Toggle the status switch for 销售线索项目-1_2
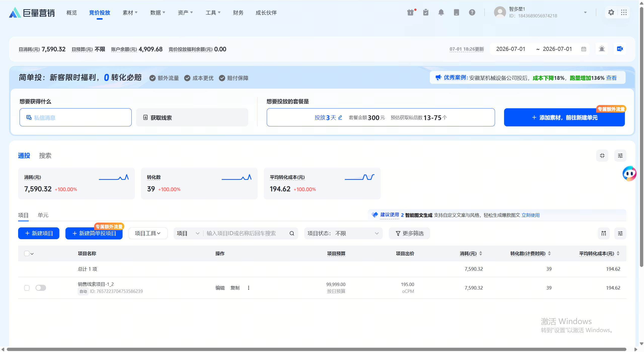The width and height of the screenshot is (644, 352). [x=41, y=288]
